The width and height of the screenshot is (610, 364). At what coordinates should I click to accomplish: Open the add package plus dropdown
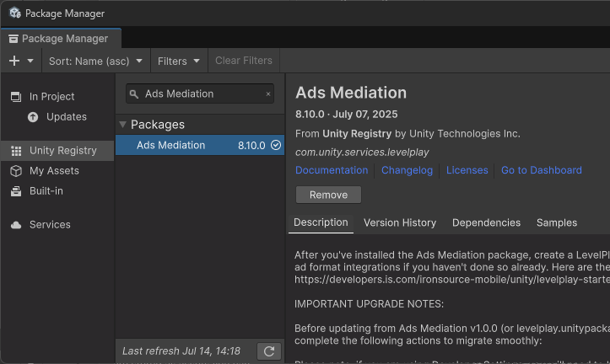(21, 61)
